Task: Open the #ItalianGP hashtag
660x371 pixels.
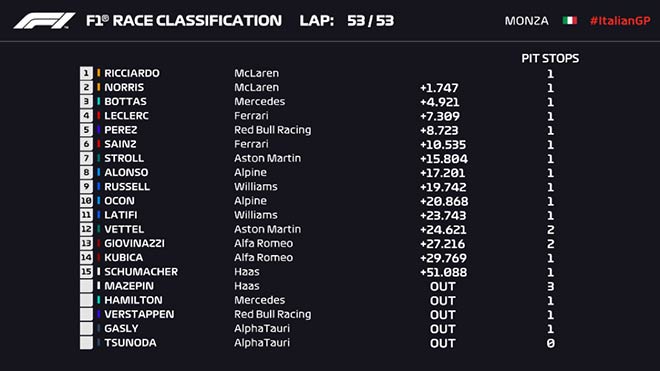Action: pos(620,21)
